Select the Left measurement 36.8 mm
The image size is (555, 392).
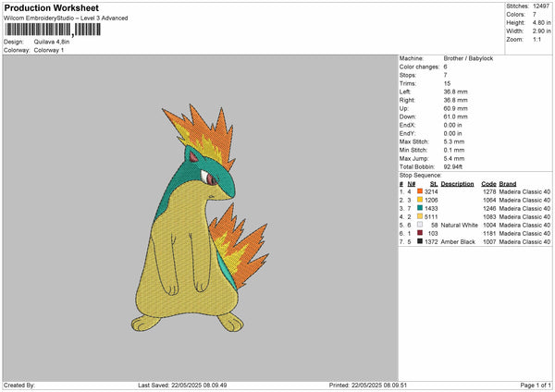point(455,92)
